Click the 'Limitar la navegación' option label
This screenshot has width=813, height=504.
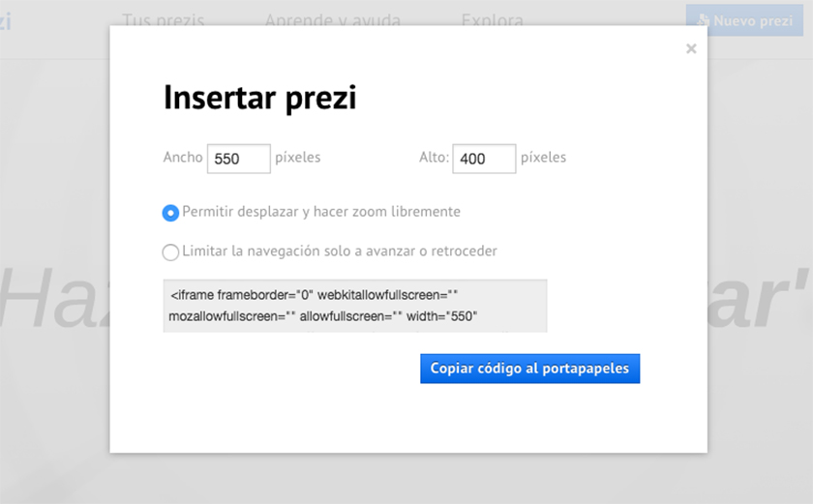tap(339, 252)
